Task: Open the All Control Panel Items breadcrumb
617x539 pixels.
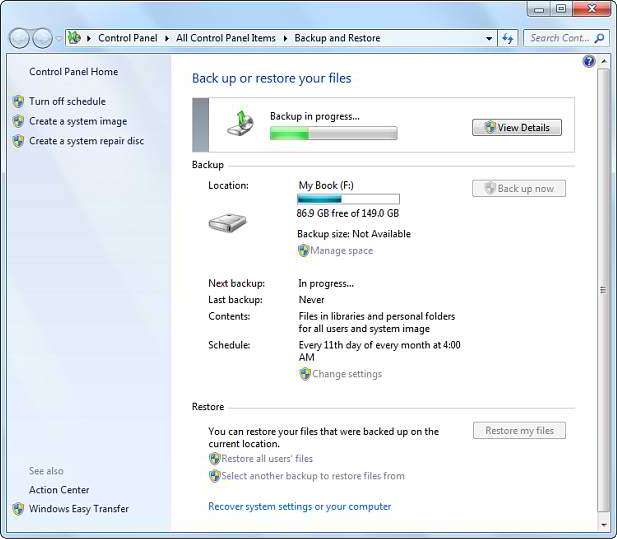Action: click(226, 38)
